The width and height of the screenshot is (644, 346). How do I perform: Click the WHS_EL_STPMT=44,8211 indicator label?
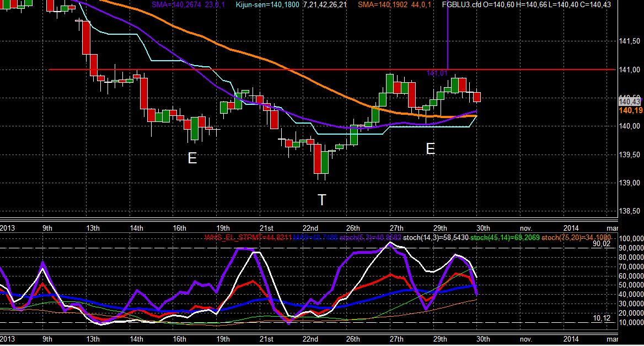(248, 237)
